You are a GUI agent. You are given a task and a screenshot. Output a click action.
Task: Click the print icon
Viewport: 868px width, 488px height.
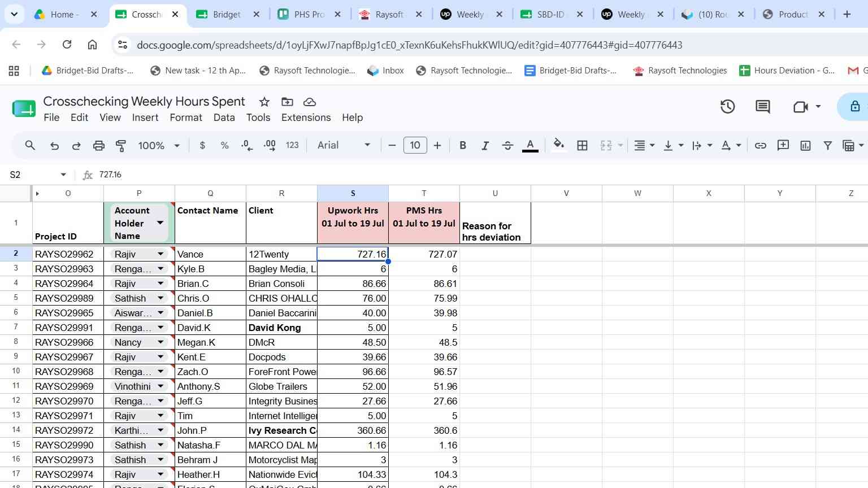98,145
